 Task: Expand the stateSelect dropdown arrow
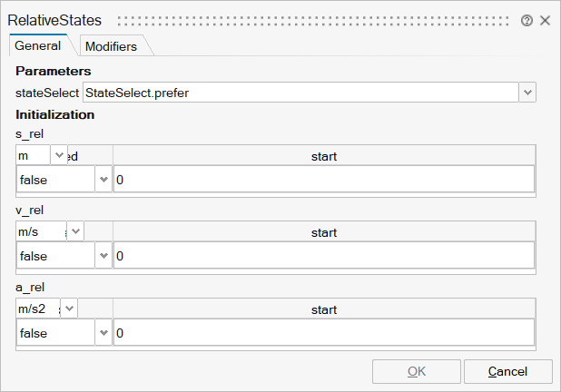(527, 93)
